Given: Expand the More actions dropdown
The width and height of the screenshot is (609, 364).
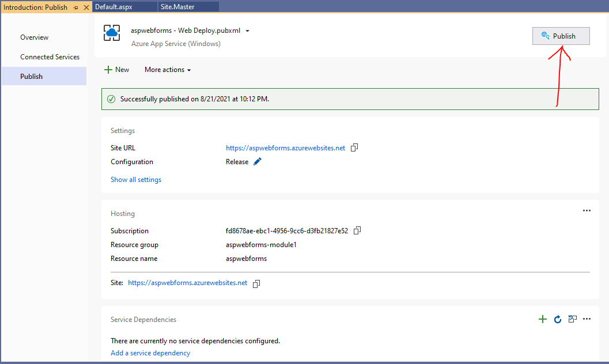Looking at the screenshot, I should tap(168, 70).
